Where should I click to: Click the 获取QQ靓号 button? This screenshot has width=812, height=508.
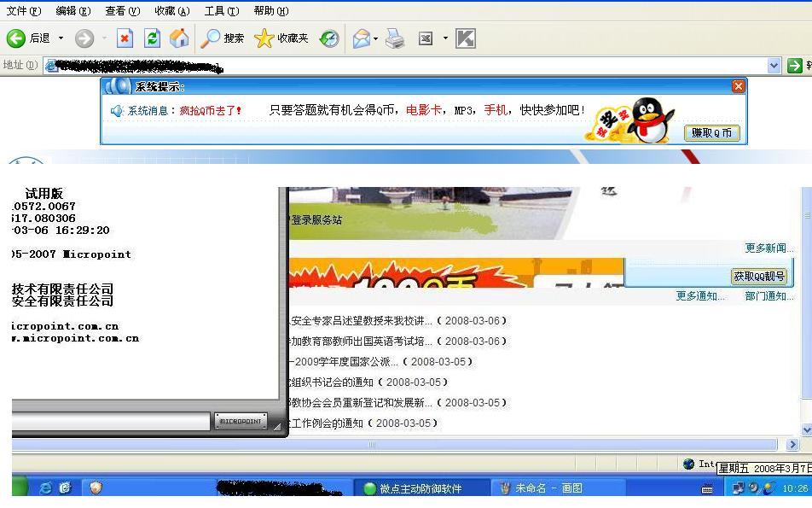coord(759,276)
